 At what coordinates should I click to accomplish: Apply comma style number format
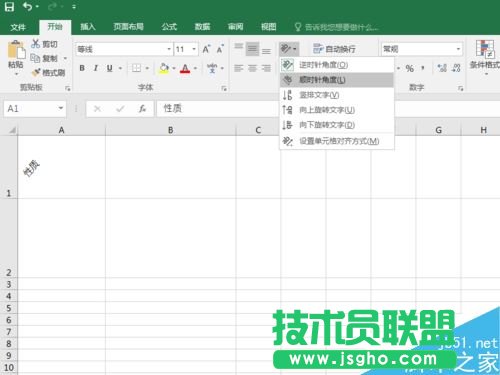pos(423,68)
